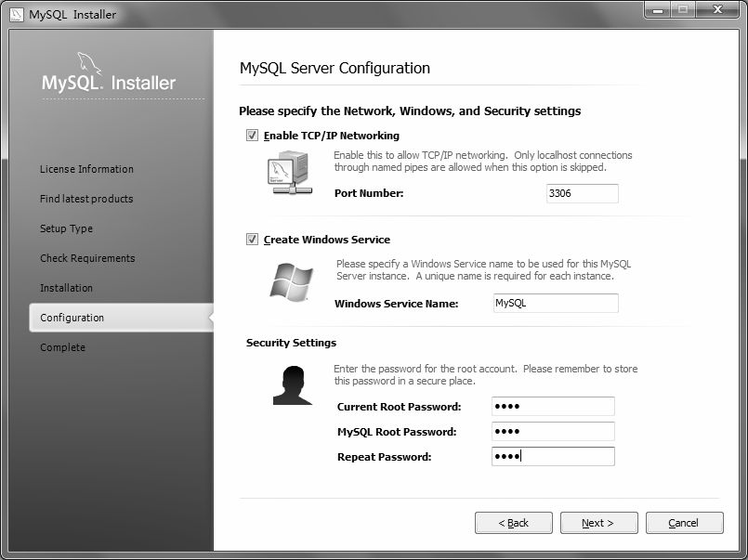Click the Port Number label

tap(369, 193)
